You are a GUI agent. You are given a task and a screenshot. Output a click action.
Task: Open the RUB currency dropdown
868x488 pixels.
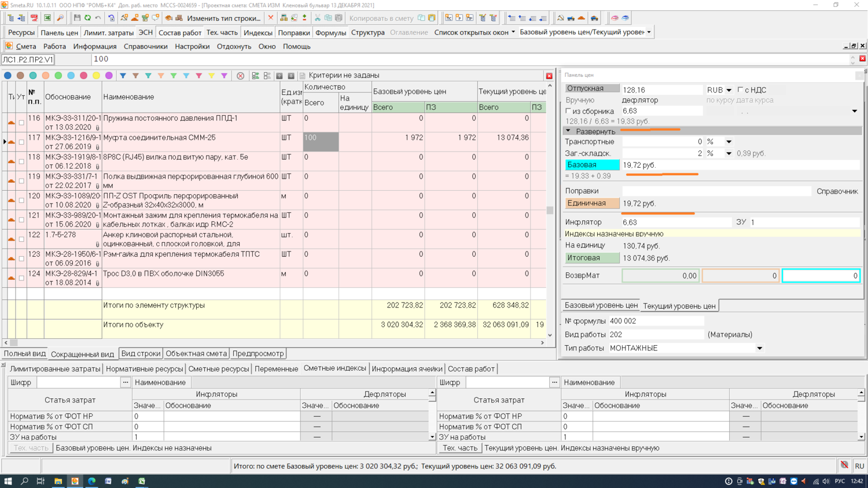pos(729,90)
